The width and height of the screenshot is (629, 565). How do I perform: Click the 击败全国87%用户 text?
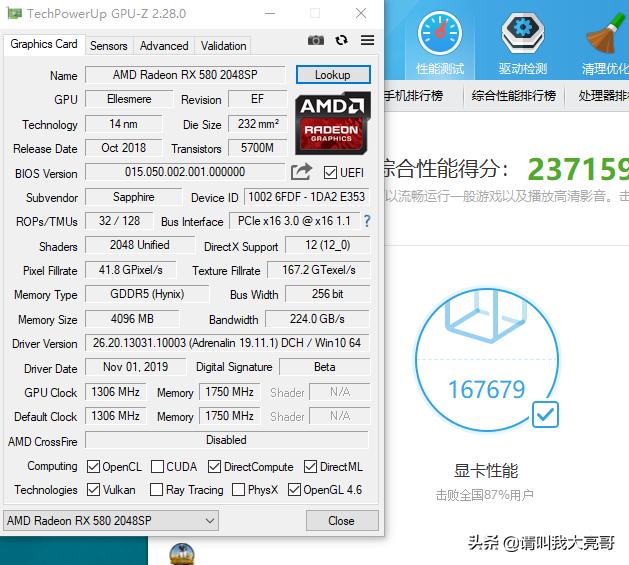coord(485,495)
